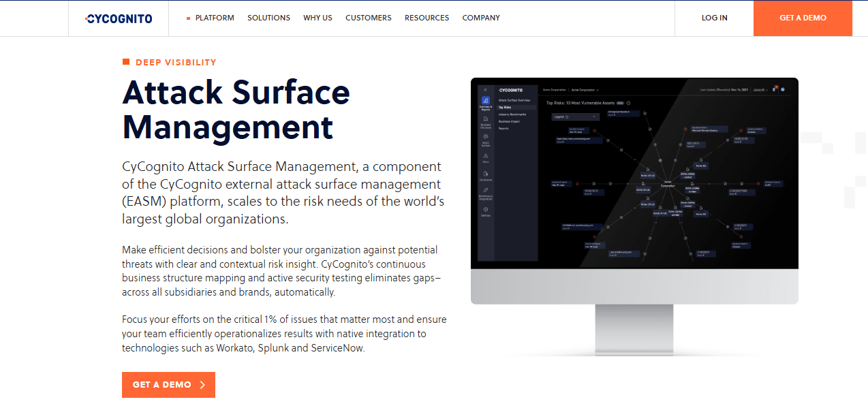
Task: Click Get a Demo button below the description
Action: point(168,385)
